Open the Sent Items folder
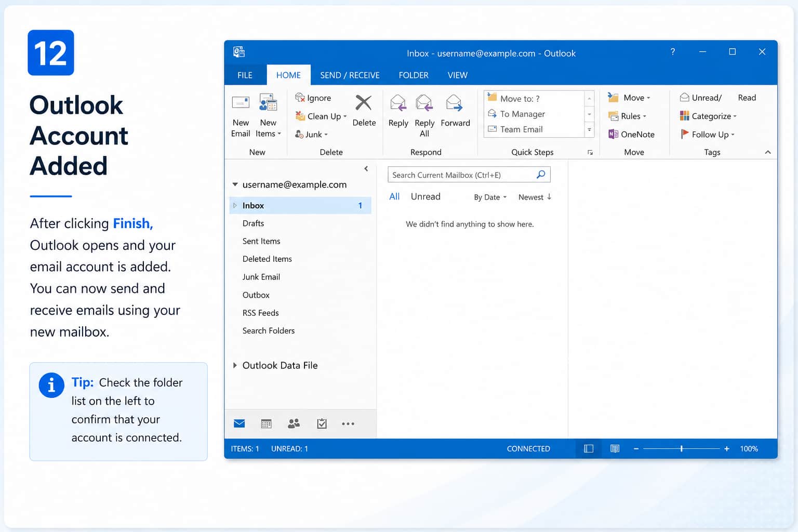 261,241
